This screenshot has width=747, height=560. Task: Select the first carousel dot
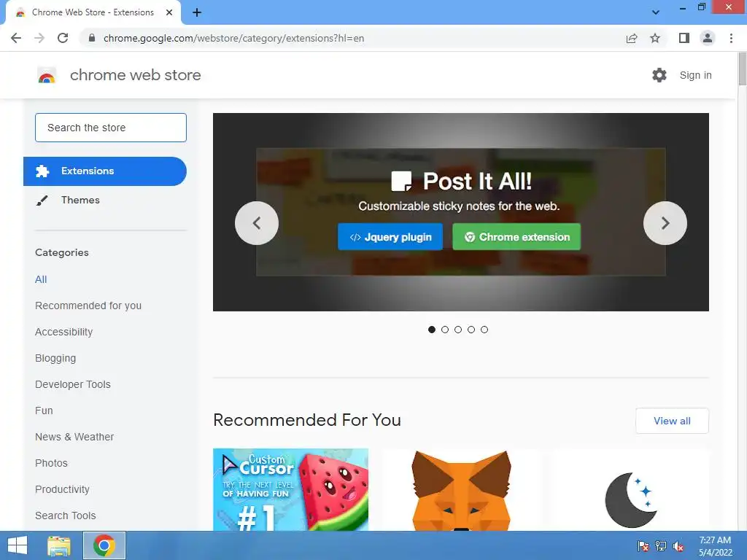click(432, 330)
